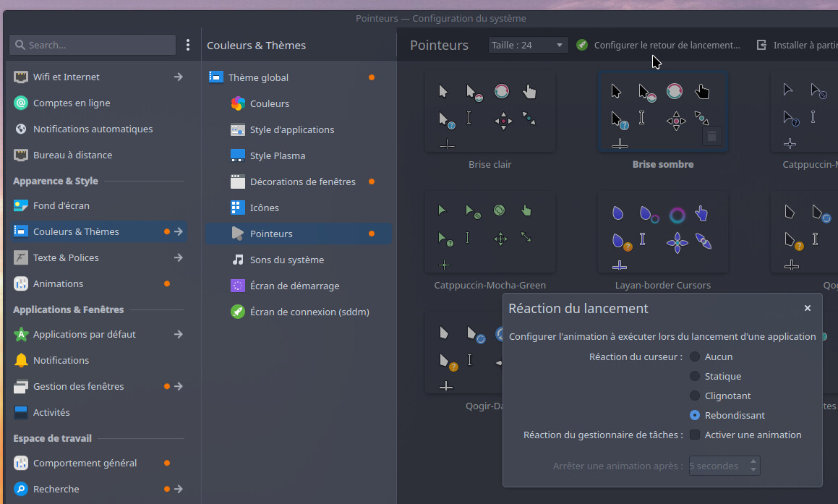Open Thème global section

(x=258, y=77)
